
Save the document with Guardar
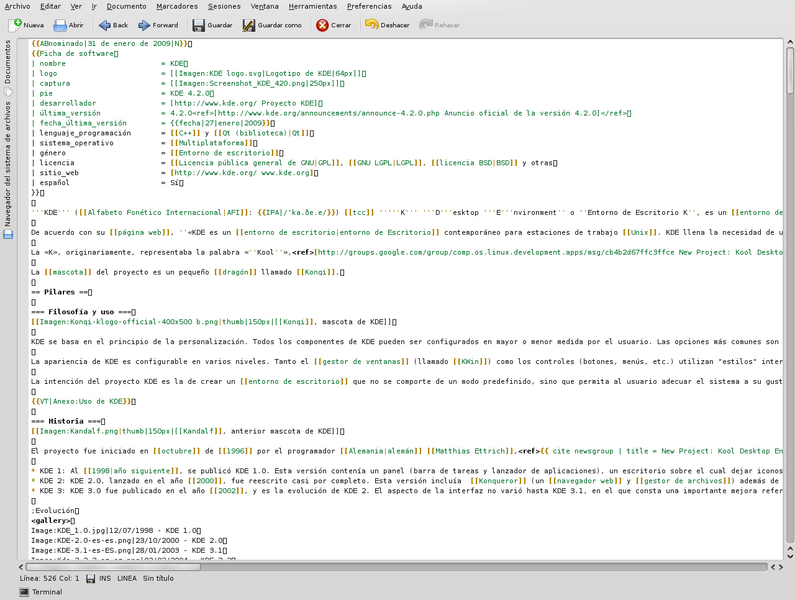click(212, 25)
